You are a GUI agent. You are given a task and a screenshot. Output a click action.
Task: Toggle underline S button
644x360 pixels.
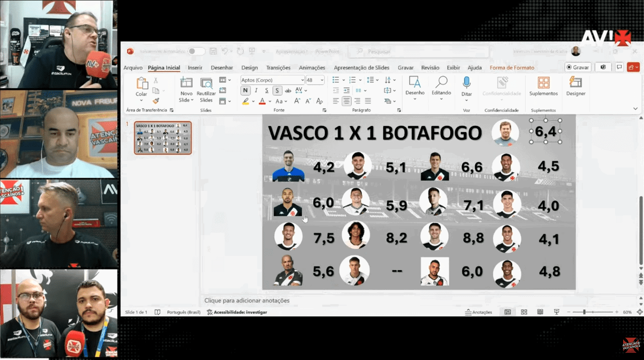click(267, 91)
